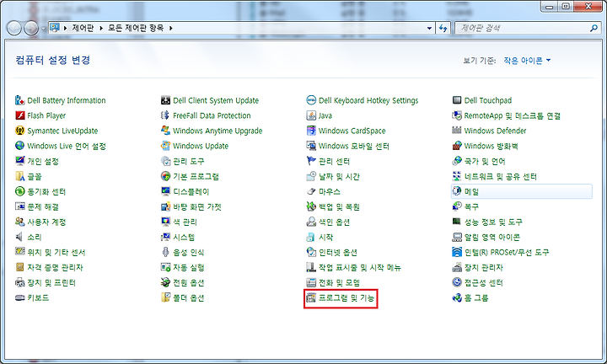Expand the 제어판 breadcrumb arrow

coord(101,29)
